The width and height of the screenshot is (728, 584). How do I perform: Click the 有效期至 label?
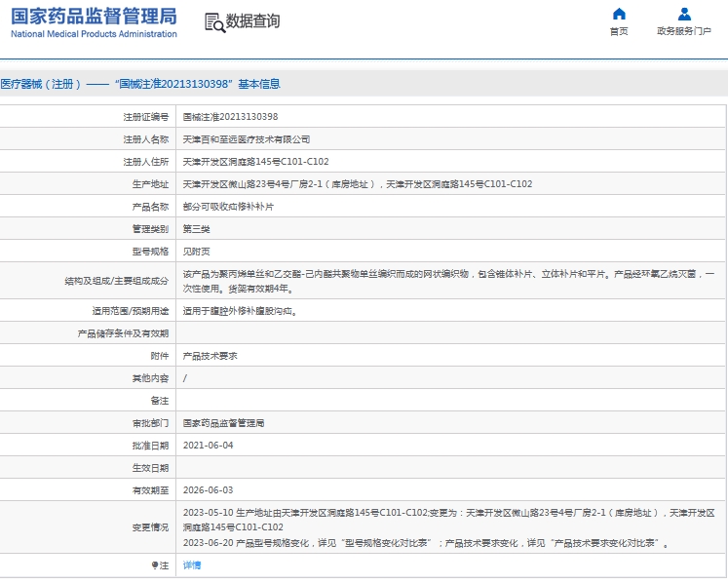[x=150, y=490]
